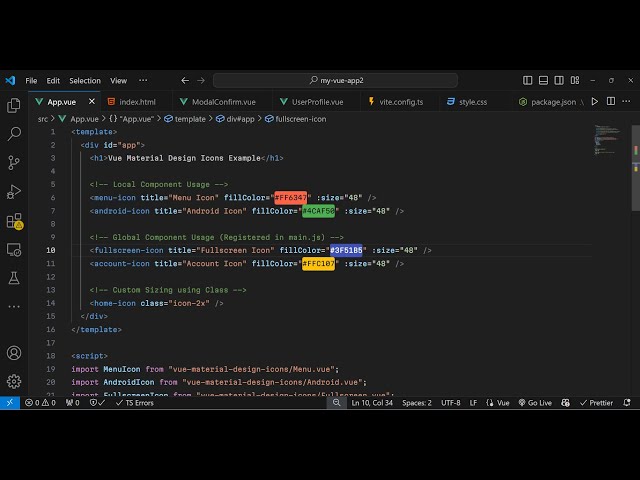Open the Selection menu

85,80
